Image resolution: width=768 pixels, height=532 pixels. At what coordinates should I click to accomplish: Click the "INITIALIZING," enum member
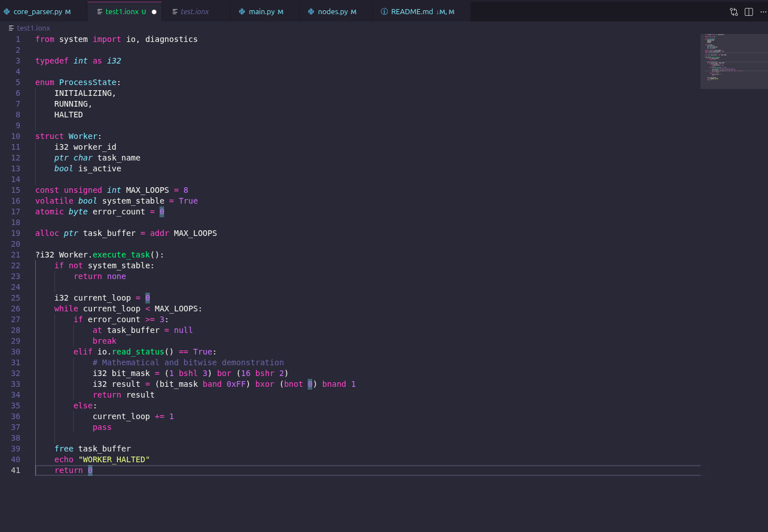[x=85, y=93]
